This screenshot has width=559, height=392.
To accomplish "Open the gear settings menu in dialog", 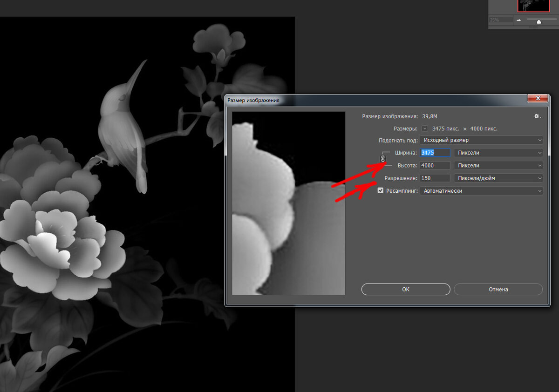I will point(537,116).
